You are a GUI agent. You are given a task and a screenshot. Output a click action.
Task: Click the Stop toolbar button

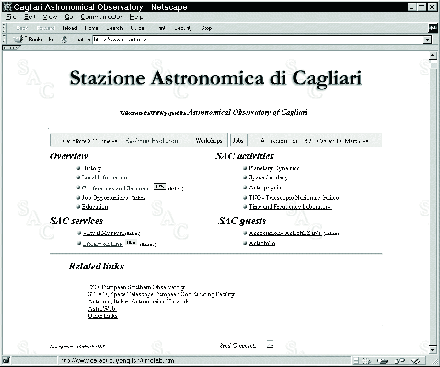(x=207, y=28)
